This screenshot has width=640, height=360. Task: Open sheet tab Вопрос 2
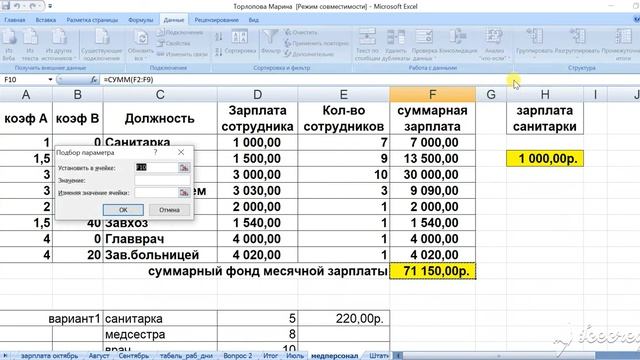pyautogui.click(x=238, y=356)
